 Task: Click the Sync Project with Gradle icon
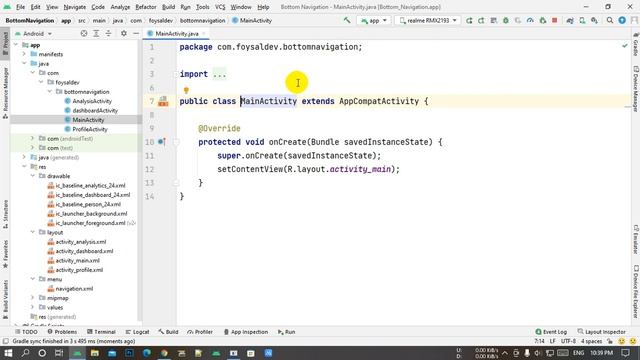click(570, 20)
